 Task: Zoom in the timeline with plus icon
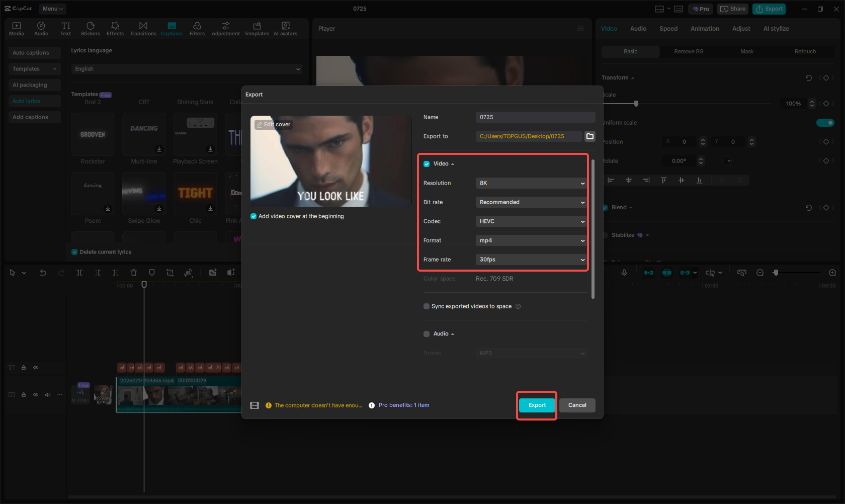[x=832, y=273]
